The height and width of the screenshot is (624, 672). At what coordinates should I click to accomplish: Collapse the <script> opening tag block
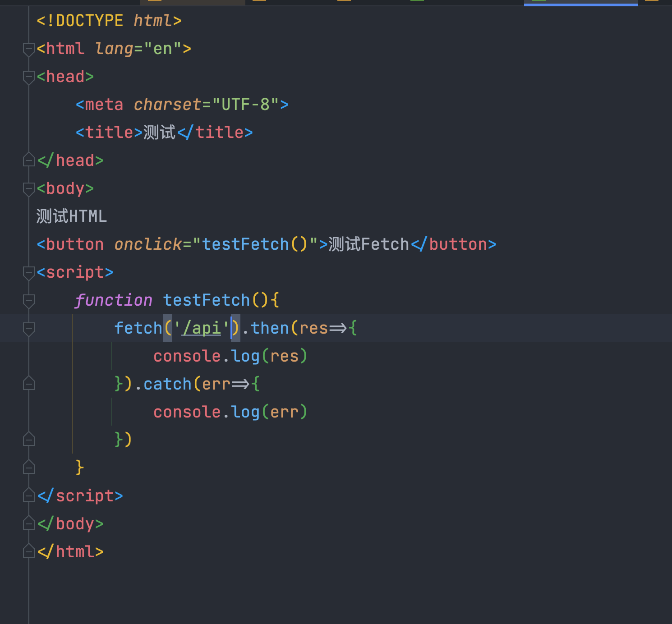tap(29, 272)
